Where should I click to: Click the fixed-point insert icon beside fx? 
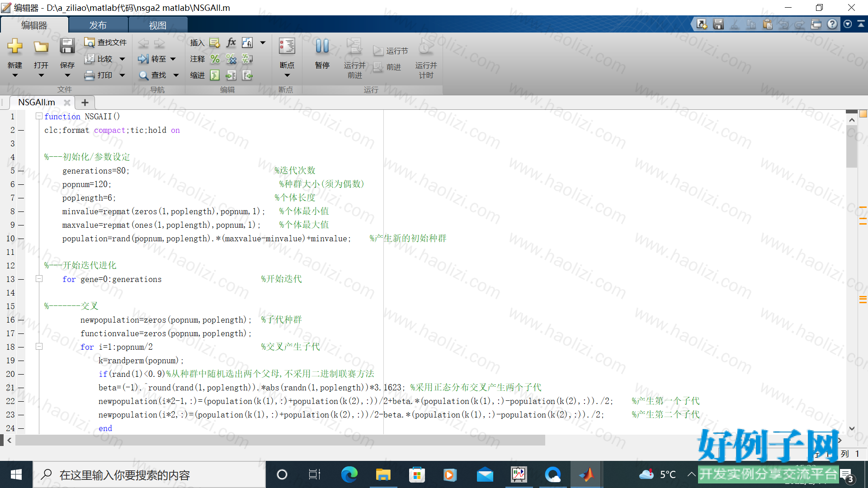point(247,42)
